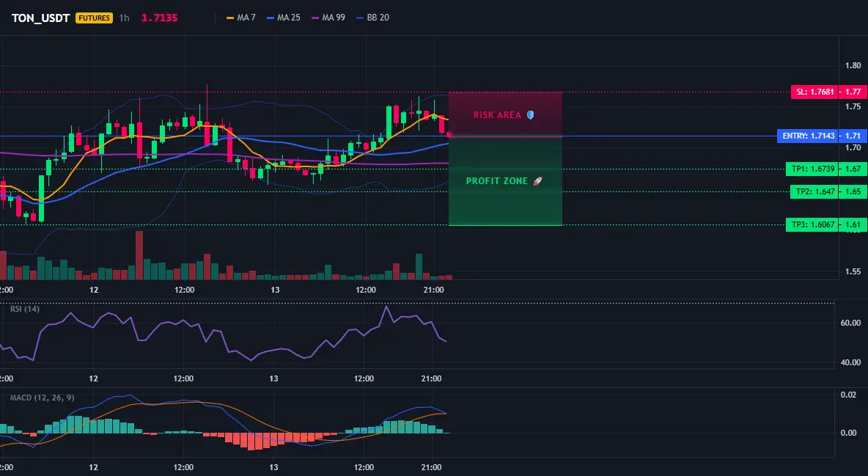The width and height of the screenshot is (868, 476).
Task: Click the 0.02 MACD axis value
Action: coord(849,395)
